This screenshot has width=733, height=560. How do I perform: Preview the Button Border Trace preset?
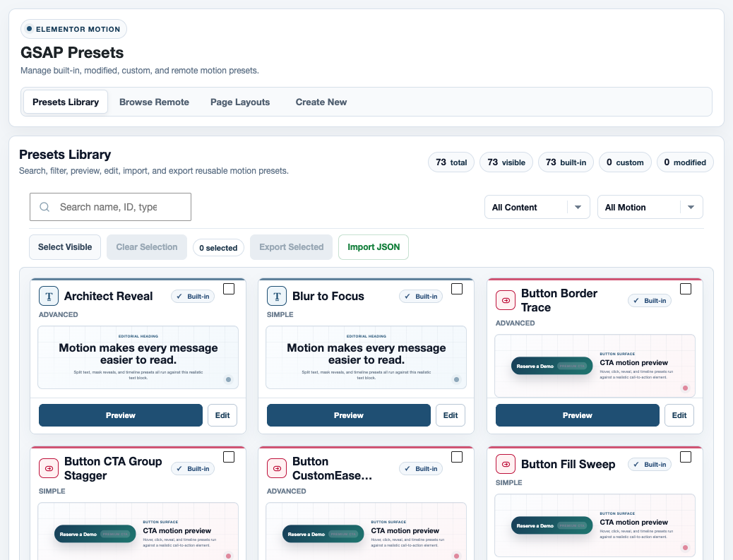(x=578, y=415)
